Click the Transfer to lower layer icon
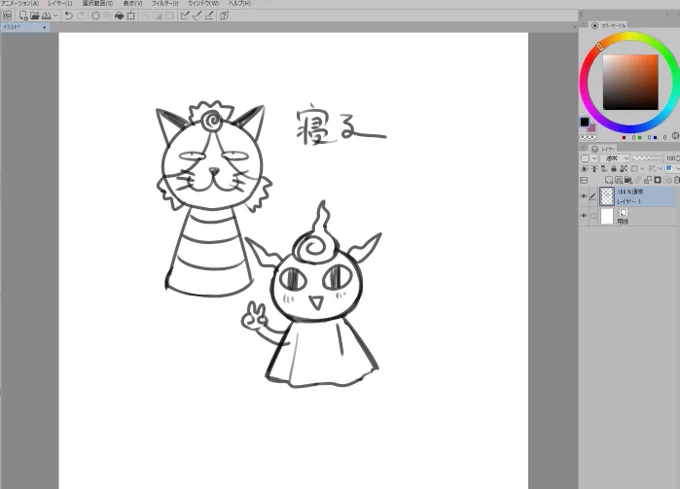 pyautogui.click(x=638, y=180)
